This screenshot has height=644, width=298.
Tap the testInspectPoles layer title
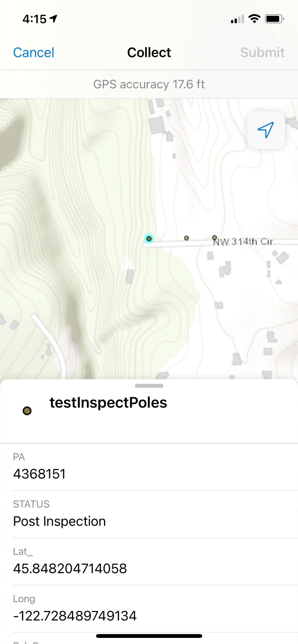click(108, 403)
